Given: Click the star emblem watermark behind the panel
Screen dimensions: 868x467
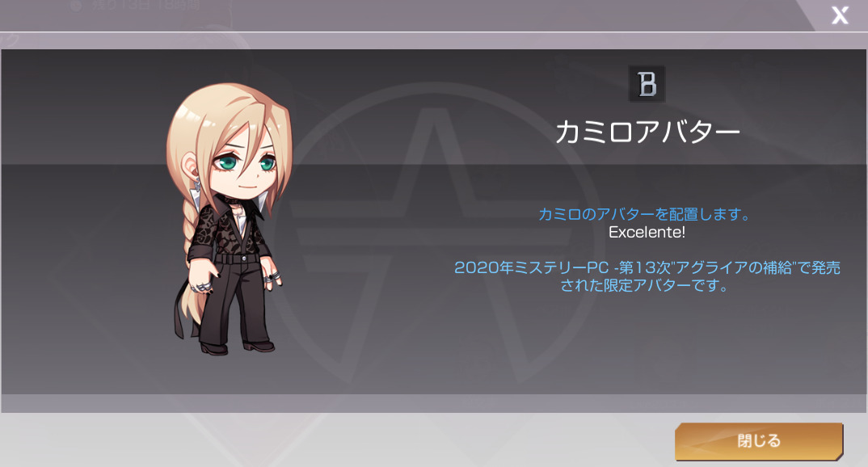Looking at the screenshot, I should tap(435, 233).
